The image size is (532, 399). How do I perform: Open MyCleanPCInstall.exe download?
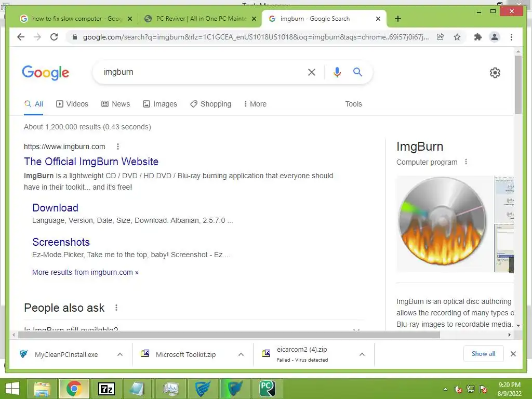[66, 354]
